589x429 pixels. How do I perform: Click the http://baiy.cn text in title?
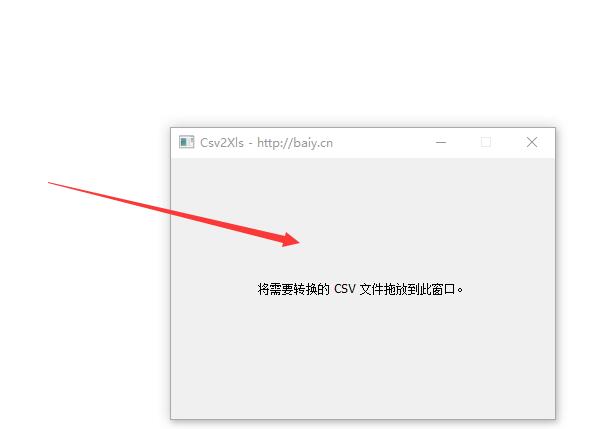295,143
